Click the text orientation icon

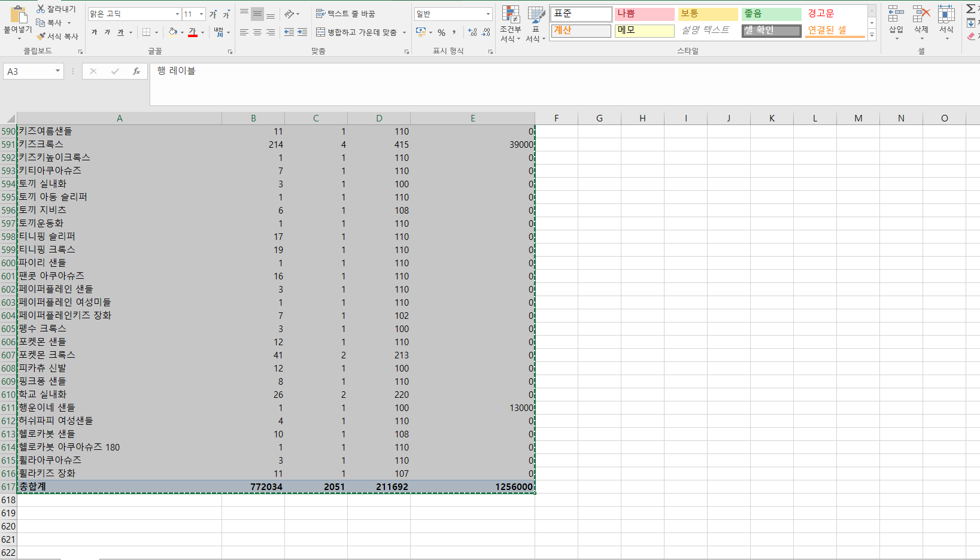[290, 14]
